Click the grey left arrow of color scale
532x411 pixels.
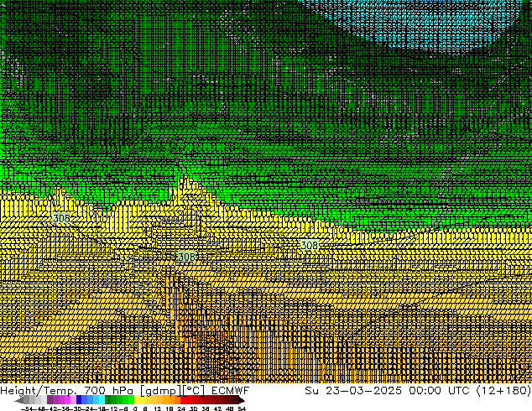(x=18, y=400)
